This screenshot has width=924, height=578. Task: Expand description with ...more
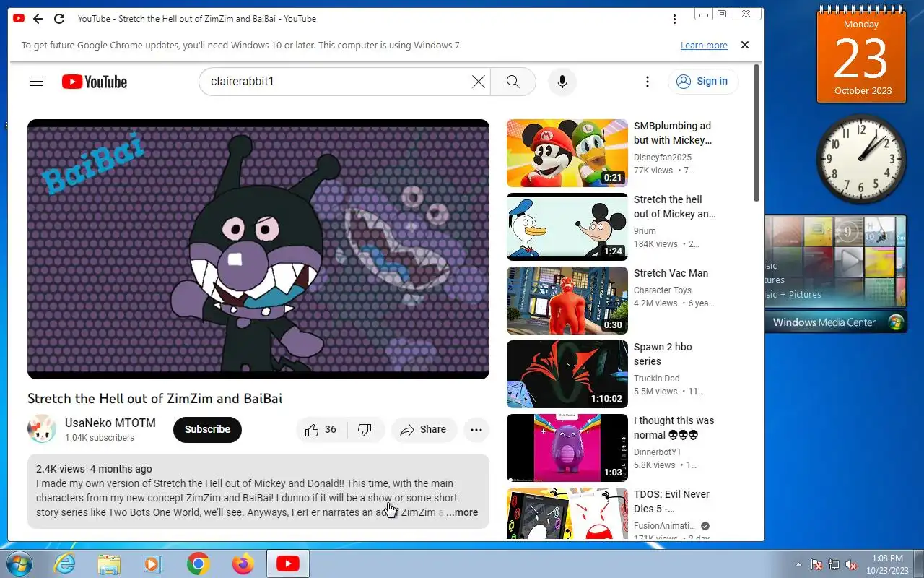(462, 512)
